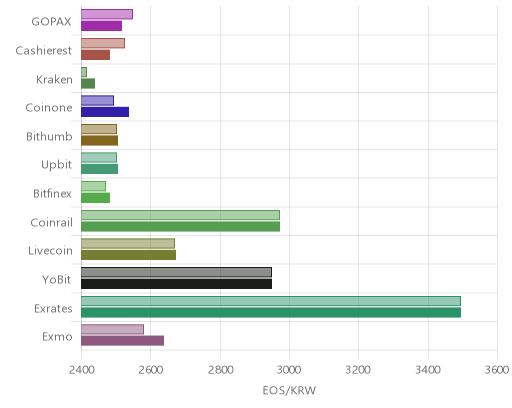
Task: Click the small pale green Kraken upper bar
Action: (x=84, y=72)
